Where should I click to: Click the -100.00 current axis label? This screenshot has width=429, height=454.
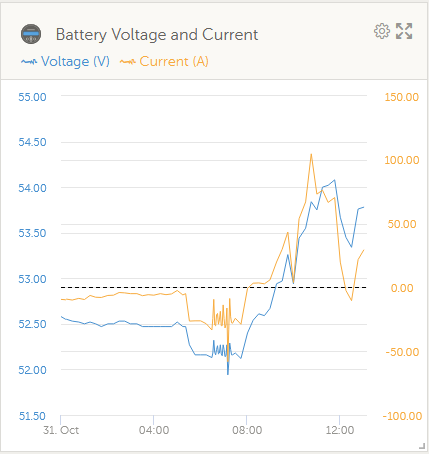click(402, 416)
